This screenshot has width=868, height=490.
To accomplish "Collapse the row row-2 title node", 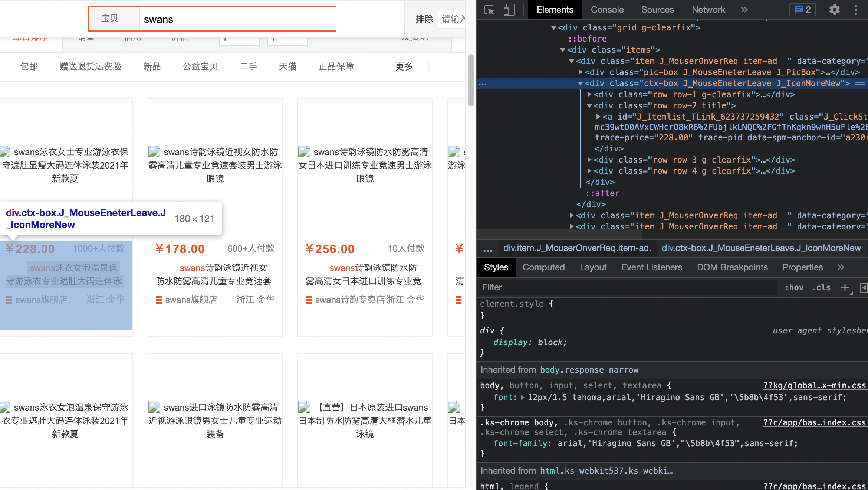I will pos(589,106).
